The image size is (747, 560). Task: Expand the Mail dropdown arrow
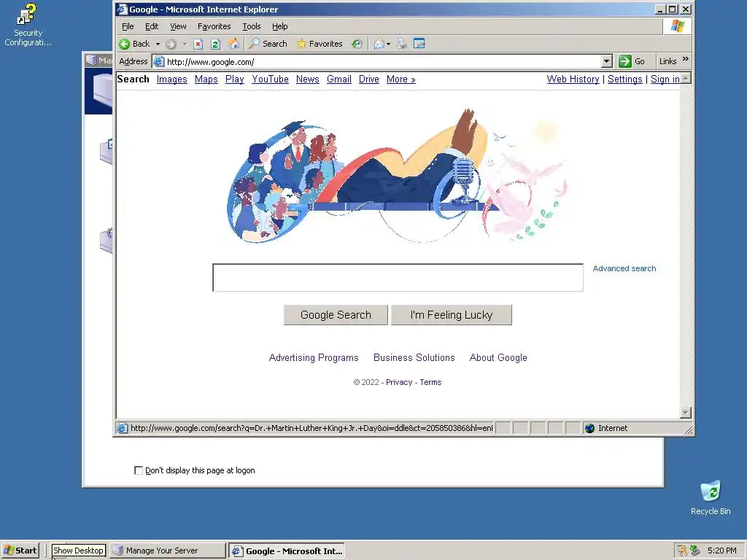(x=389, y=44)
